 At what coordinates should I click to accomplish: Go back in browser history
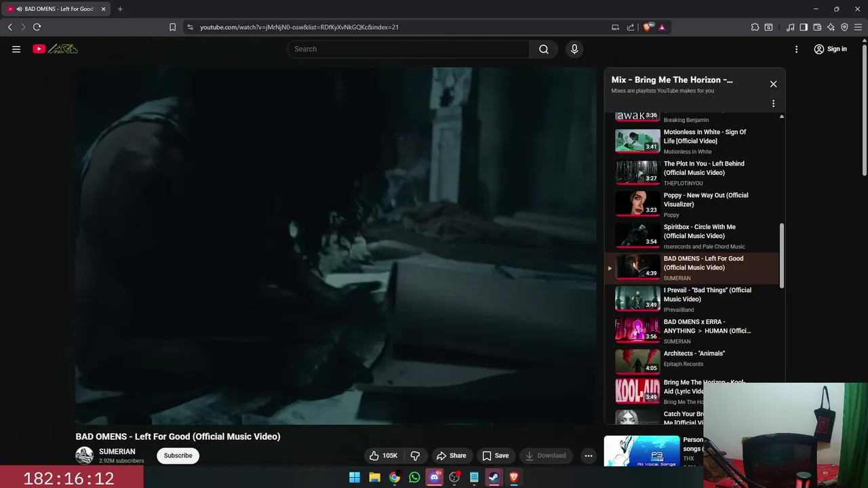(9, 27)
